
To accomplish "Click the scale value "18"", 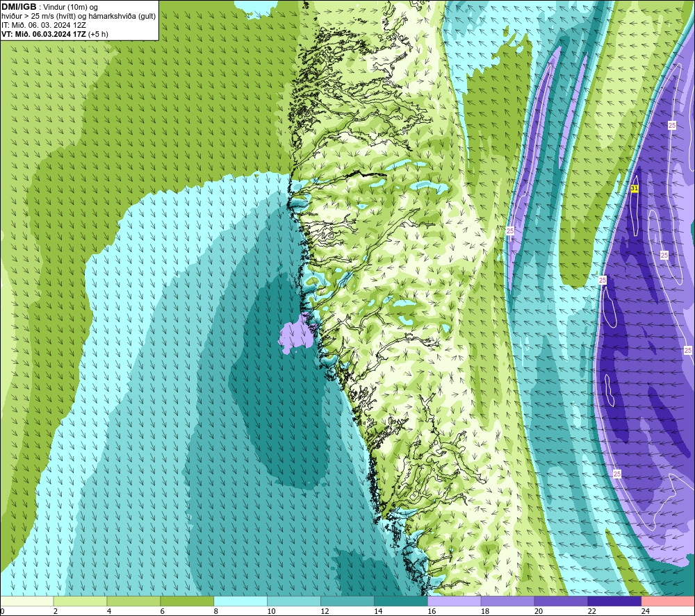I will point(485,611).
